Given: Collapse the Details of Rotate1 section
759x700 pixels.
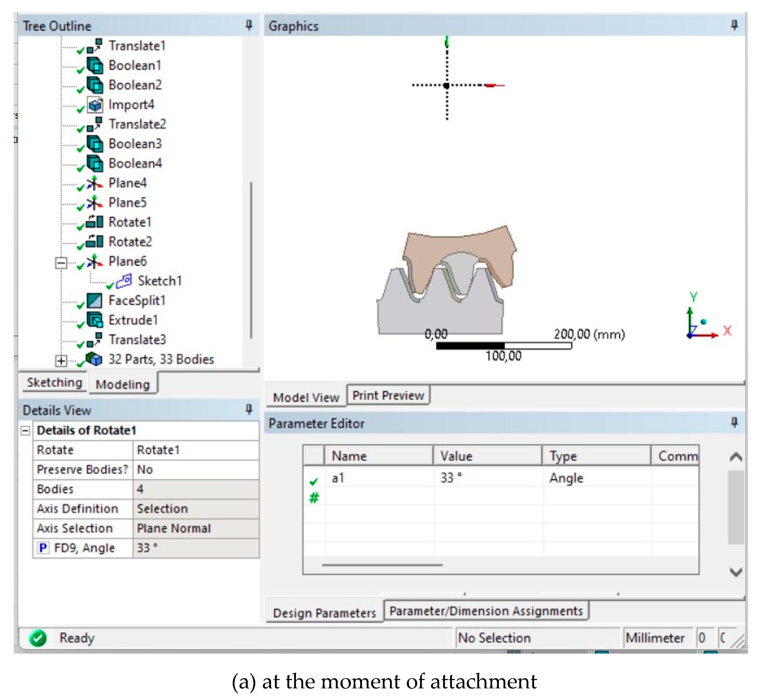Looking at the screenshot, I should [25, 431].
